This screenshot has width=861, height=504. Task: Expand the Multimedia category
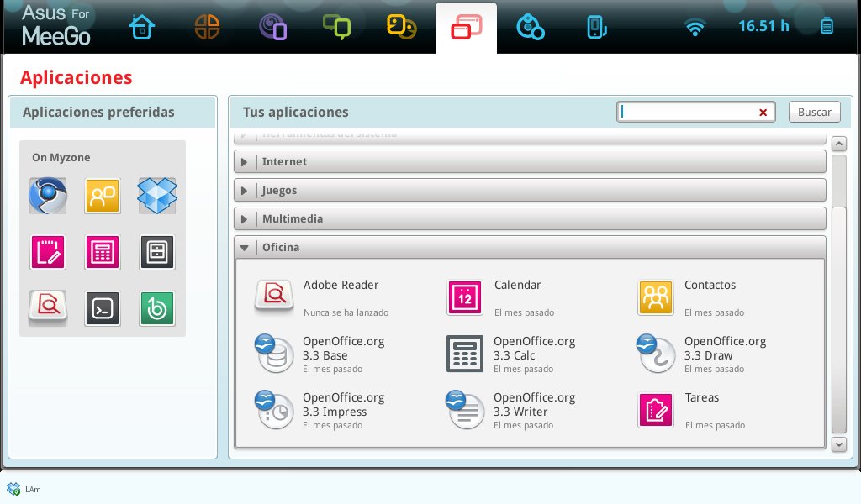tap(530, 219)
